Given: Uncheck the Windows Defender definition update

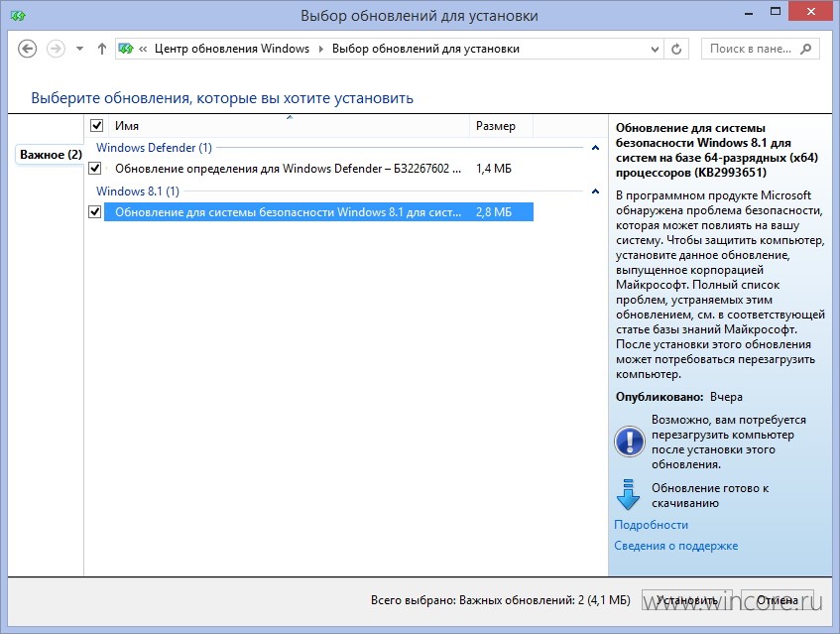Looking at the screenshot, I should [95, 169].
